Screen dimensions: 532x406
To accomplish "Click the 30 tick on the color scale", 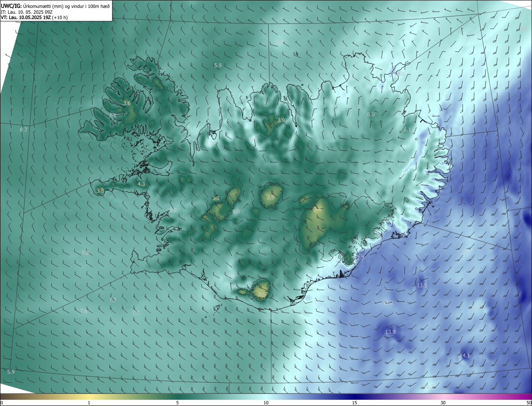I will (443, 403).
